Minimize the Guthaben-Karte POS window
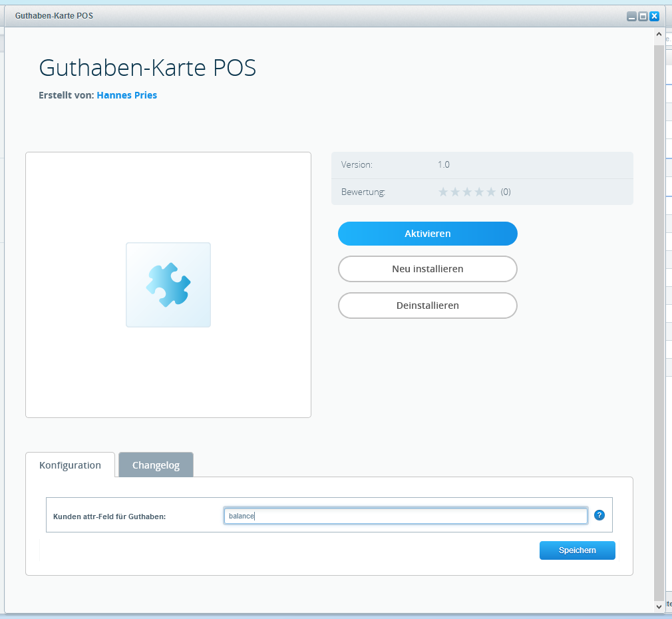The width and height of the screenshot is (672, 619). click(631, 16)
